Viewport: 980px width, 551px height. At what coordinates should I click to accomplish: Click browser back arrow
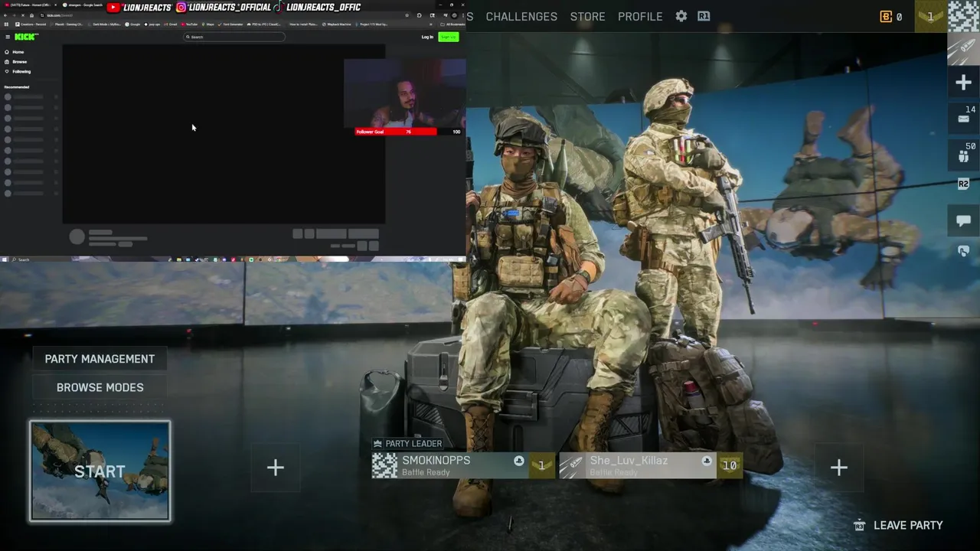[x=5, y=15]
